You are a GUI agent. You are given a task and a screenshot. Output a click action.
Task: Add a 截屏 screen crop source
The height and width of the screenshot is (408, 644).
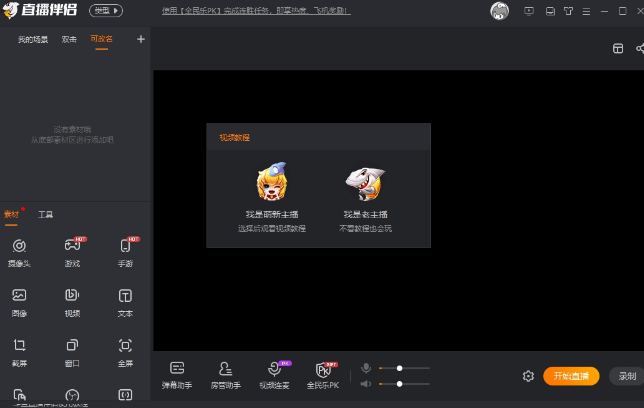coord(19,352)
